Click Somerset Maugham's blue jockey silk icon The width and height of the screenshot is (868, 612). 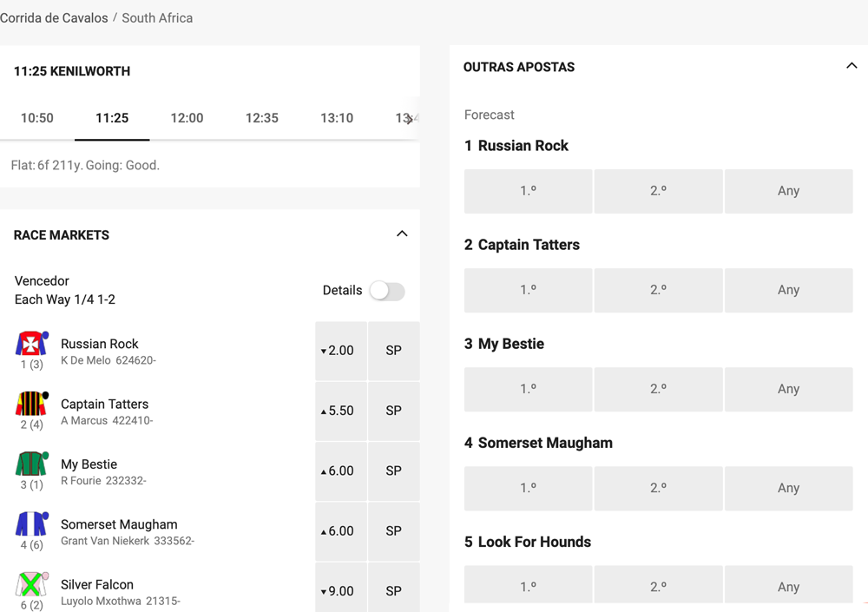(31, 524)
